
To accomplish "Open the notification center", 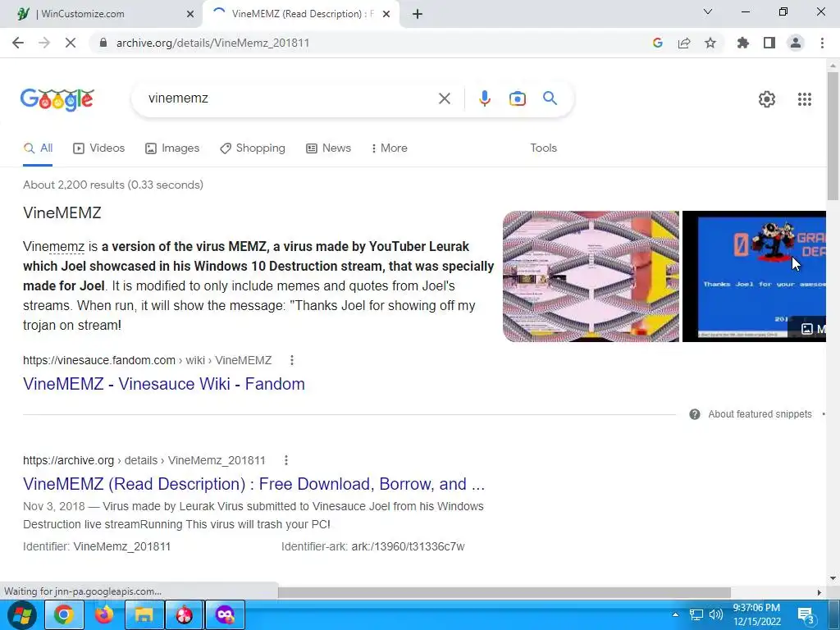I will 806,615.
